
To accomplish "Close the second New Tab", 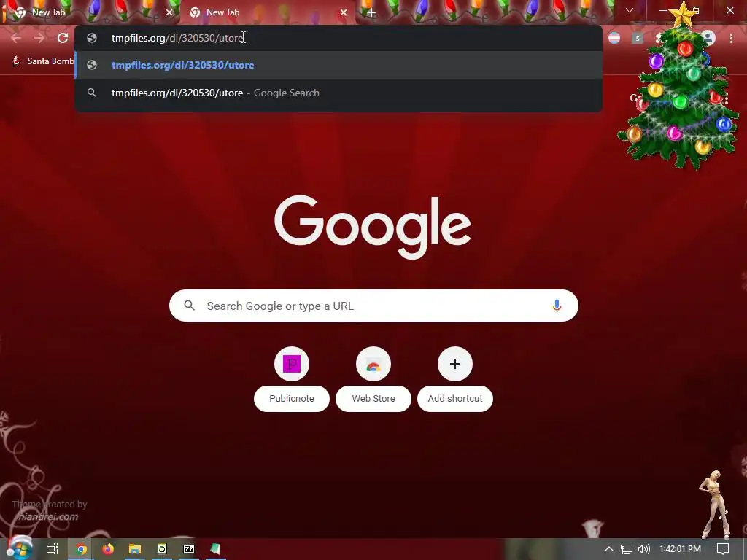I will click(x=344, y=12).
